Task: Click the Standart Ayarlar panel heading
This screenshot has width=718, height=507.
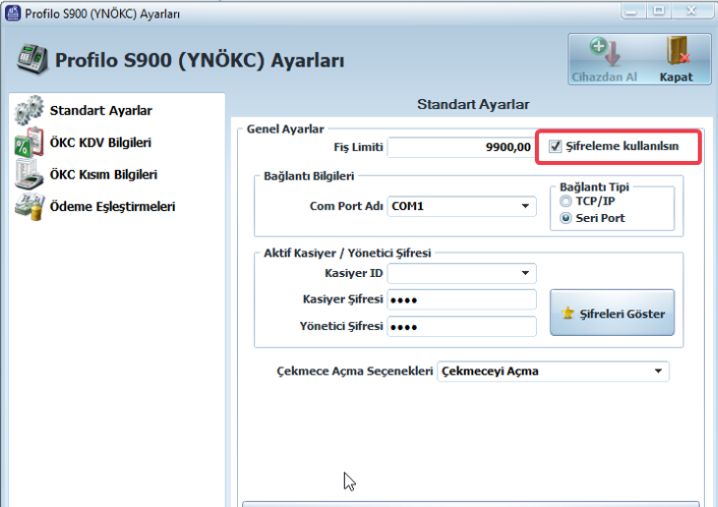Action: tap(473, 104)
